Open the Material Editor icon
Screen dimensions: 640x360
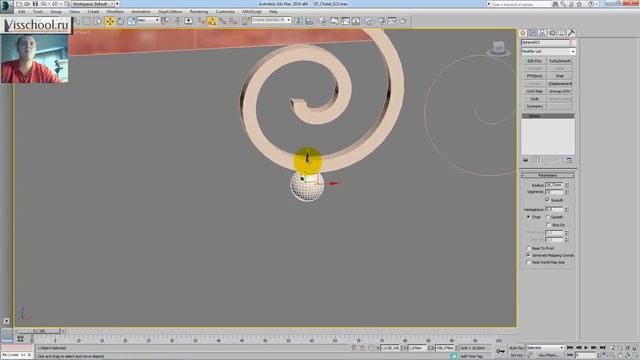[369, 21]
